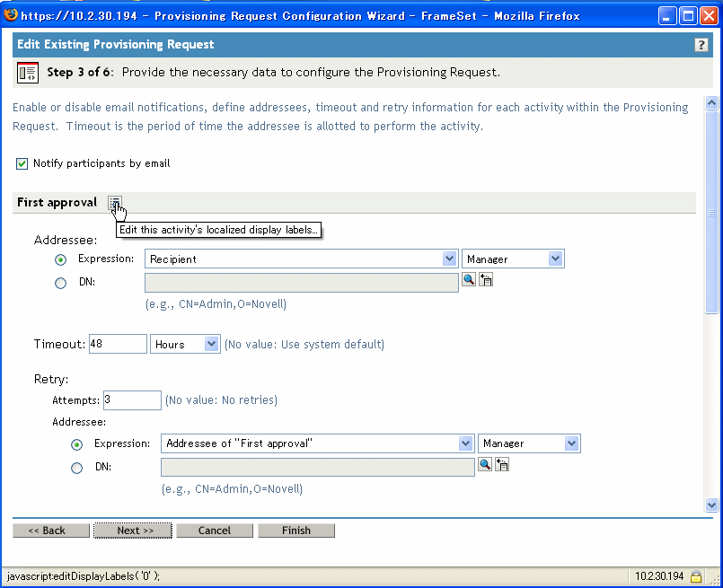Click the Finish button
Viewport: 723px width, 588px height.
click(296, 531)
